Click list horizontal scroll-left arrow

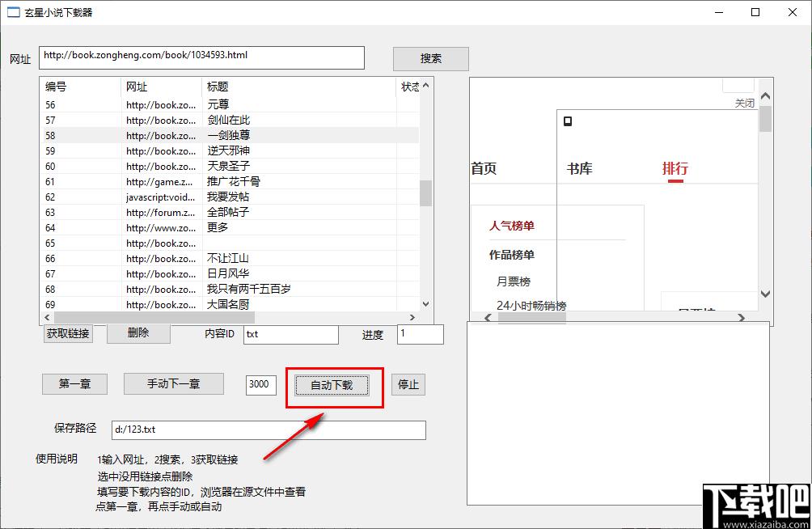tap(47, 317)
